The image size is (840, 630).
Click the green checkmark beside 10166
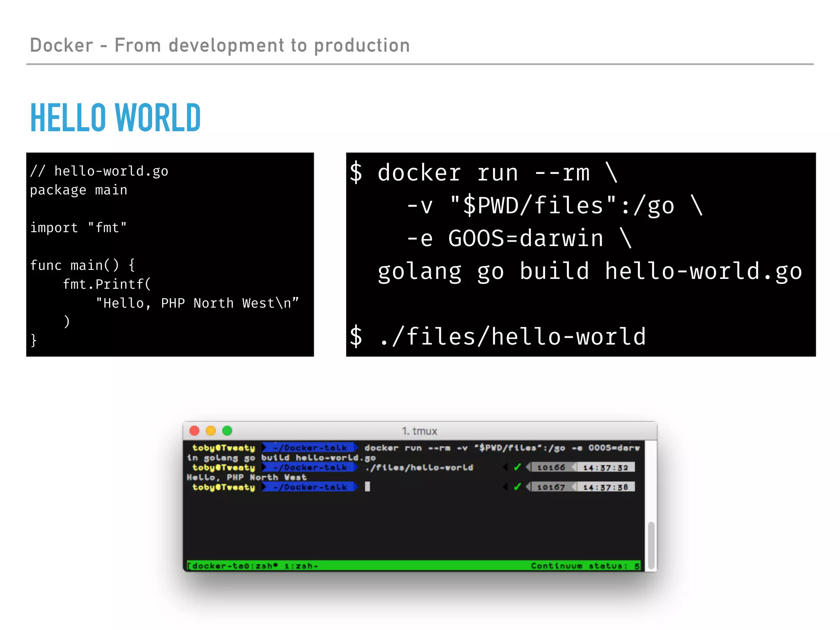click(518, 467)
